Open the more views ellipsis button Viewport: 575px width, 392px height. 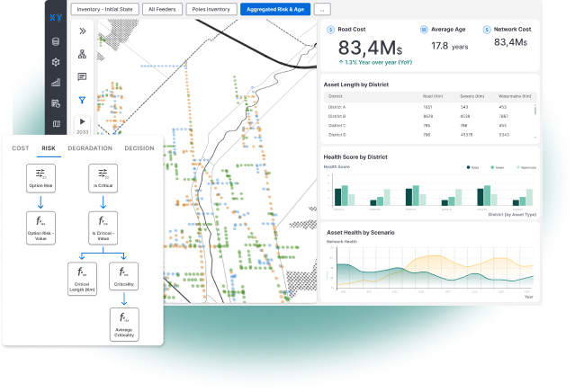coord(321,10)
